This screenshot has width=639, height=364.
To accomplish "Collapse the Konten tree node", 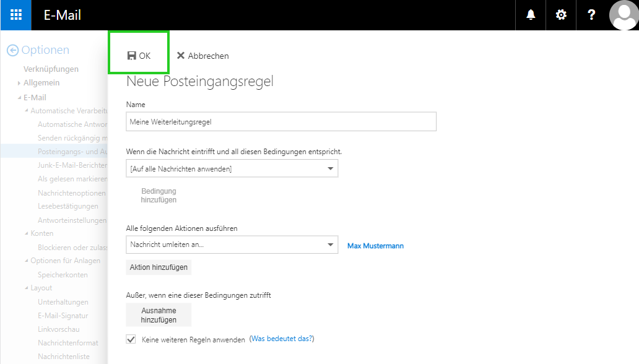I will pos(27,233).
